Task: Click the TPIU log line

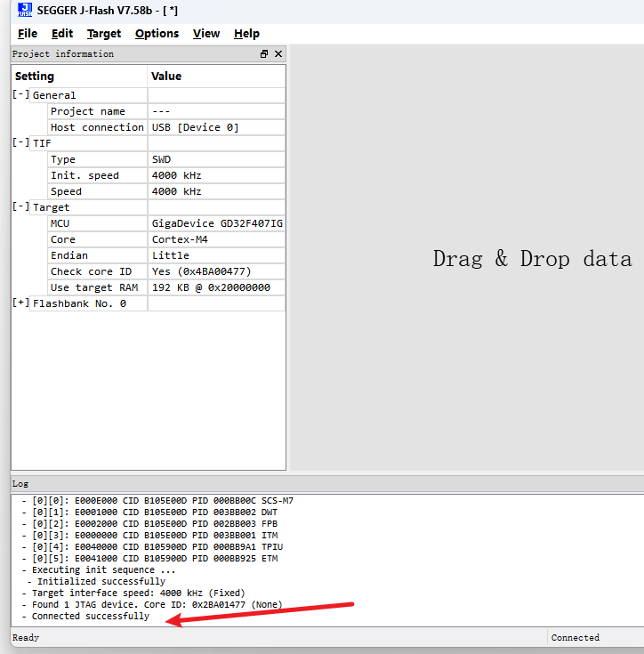Action: [x=153, y=547]
